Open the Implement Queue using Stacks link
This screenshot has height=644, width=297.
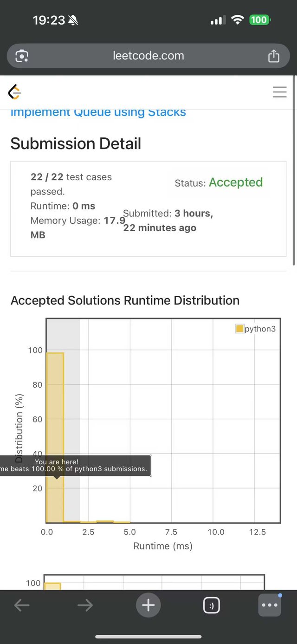tap(98, 112)
